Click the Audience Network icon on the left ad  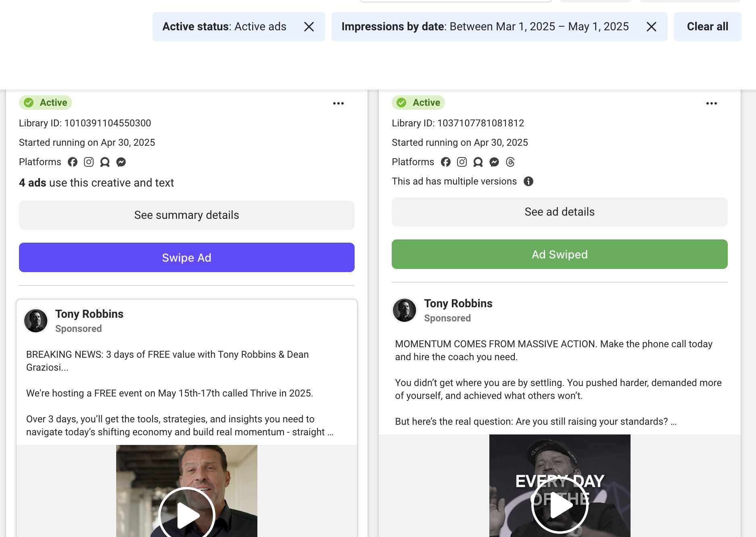pyautogui.click(x=105, y=162)
